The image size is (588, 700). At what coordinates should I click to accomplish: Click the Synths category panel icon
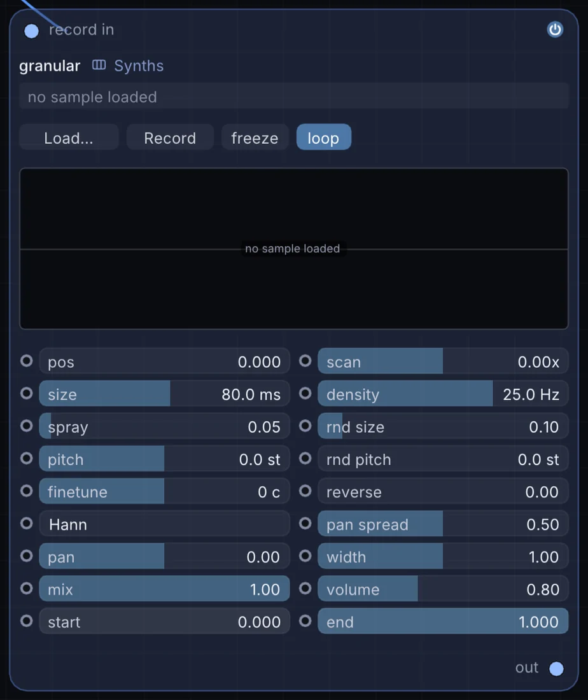[99, 65]
